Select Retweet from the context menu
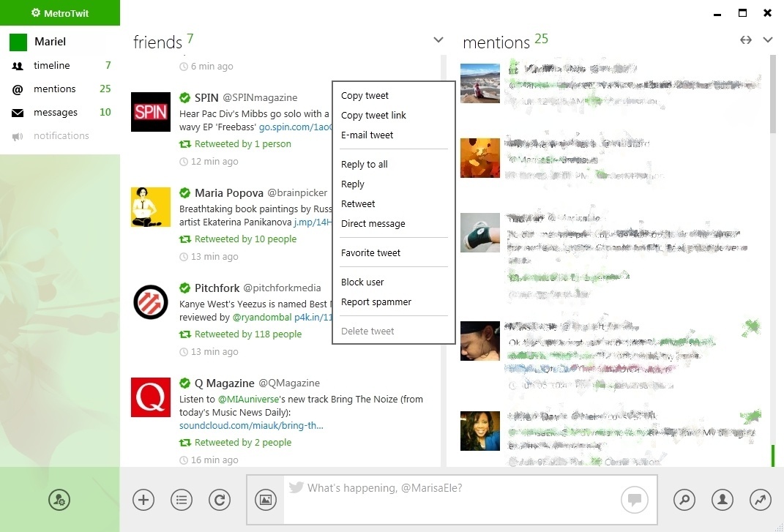The height and width of the screenshot is (532, 784). point(358,203)
